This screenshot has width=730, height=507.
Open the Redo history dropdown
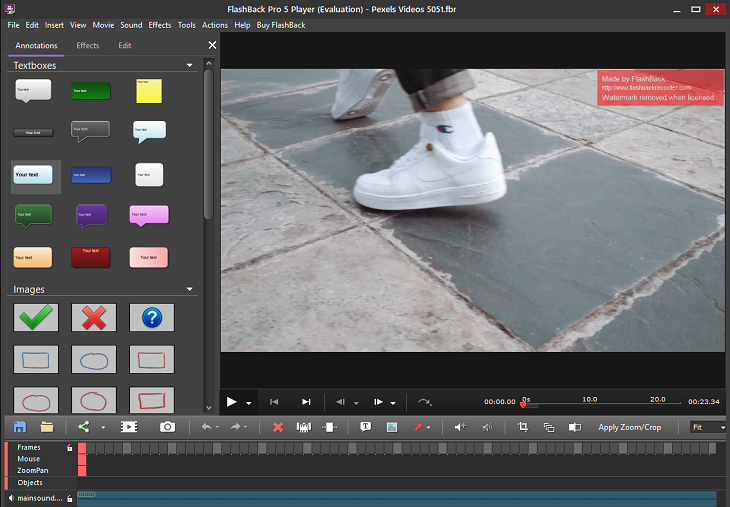coord(246,427)
